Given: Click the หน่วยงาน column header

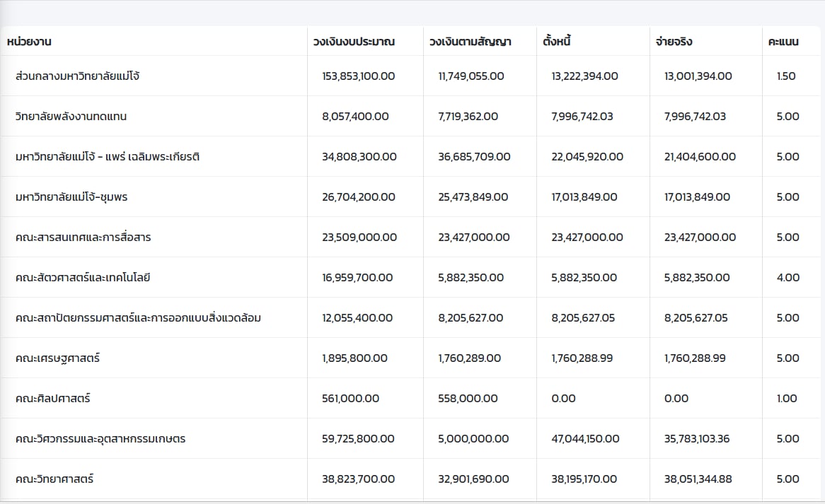Looking at the screenshot, I should click(29, 42).
